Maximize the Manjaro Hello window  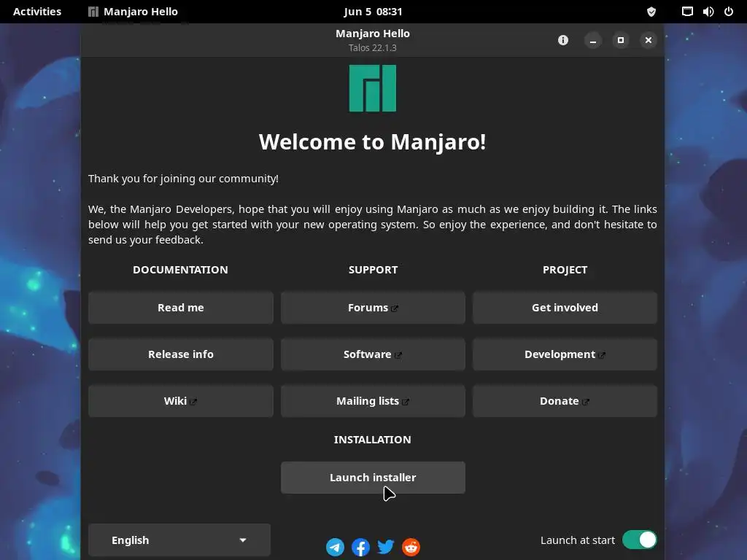[620, 41]
